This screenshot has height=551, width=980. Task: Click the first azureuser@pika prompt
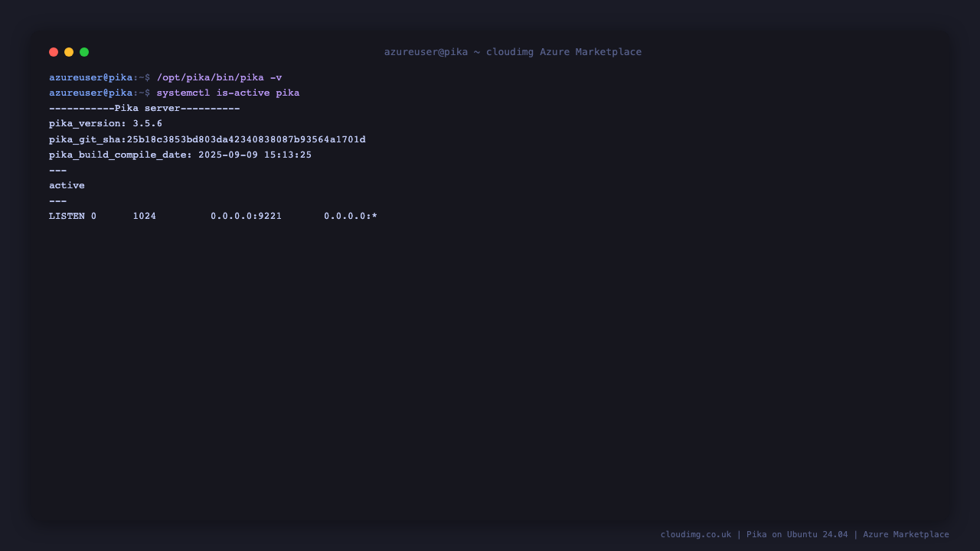pyautogui.click(x=91, y=77)
